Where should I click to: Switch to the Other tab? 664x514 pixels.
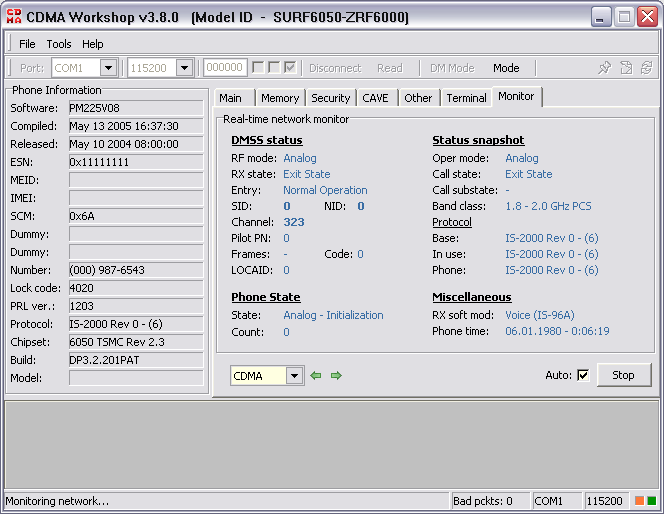coord(418,98)
